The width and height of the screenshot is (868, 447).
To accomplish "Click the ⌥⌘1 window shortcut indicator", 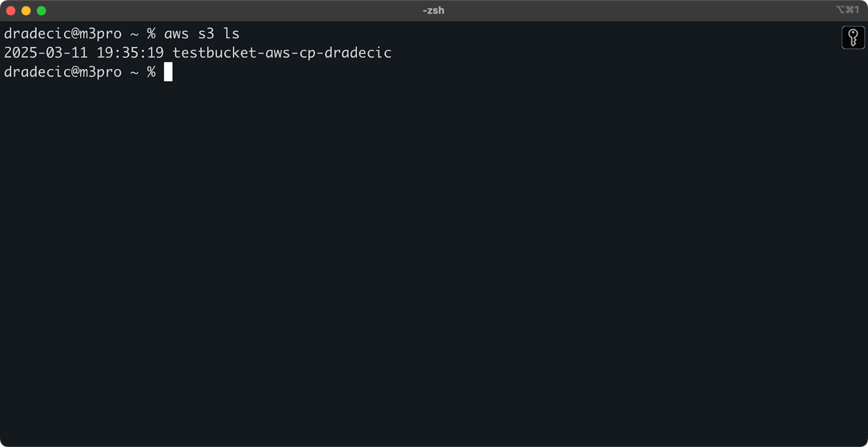I will click(x=847, y=10).
